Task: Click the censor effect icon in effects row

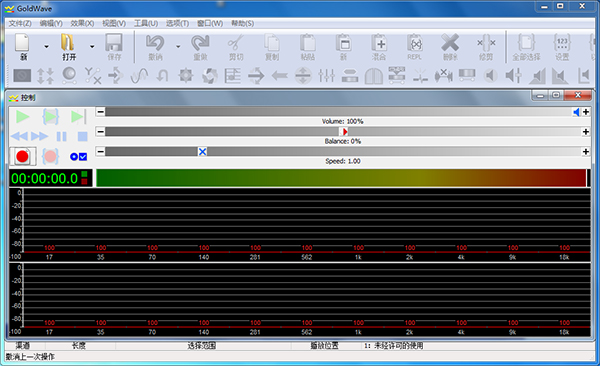Action: pyautogui.click(x=22, y=75)
